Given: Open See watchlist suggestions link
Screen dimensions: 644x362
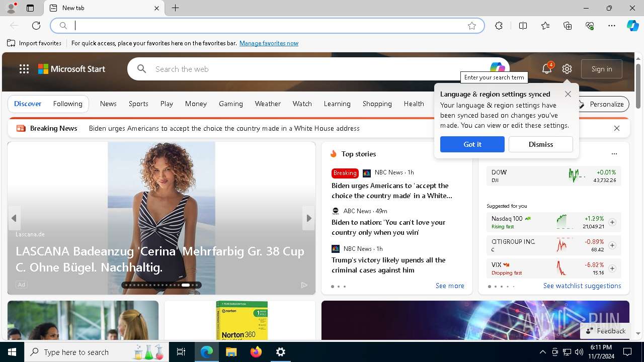Looking at the screenshot, I should coord(582,286).
